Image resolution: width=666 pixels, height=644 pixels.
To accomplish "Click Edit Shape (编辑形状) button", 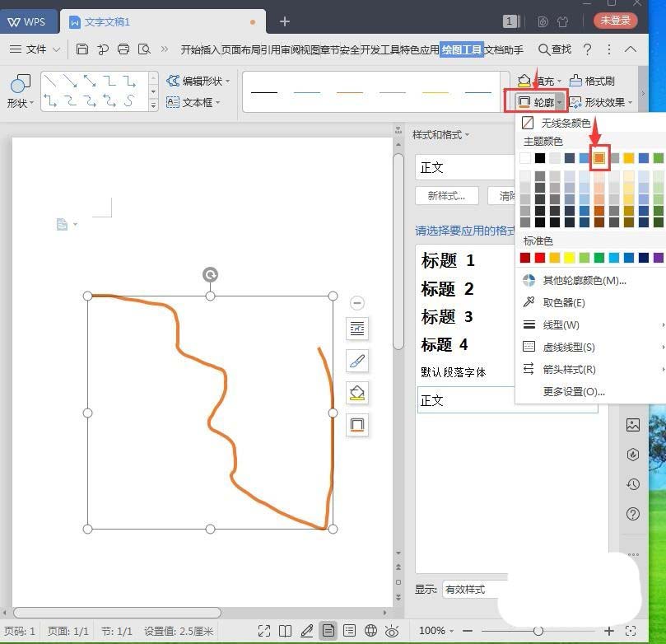I will (x=198, y=81).
